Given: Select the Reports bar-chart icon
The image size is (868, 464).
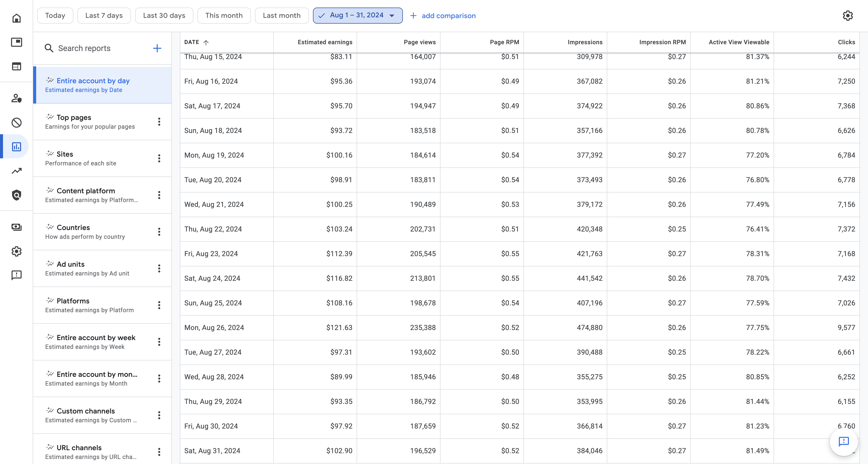Looking at the screenshot, I should coord(16,147).
